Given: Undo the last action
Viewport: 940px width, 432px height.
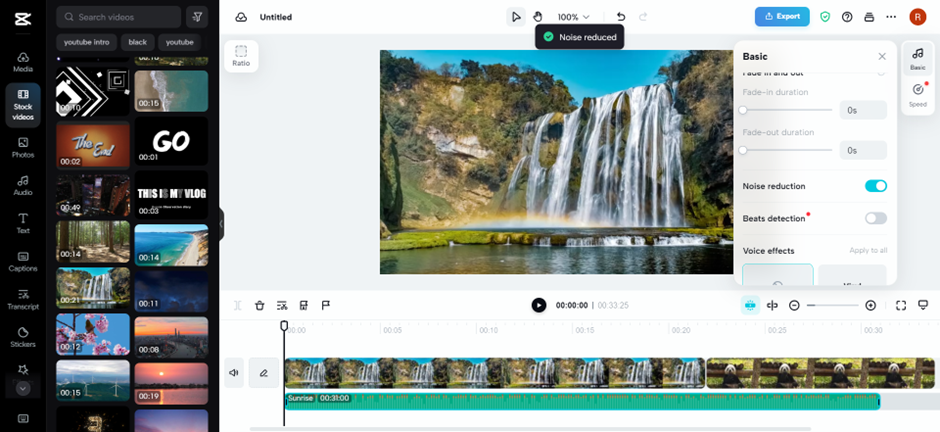Looking at the screenshot, I should [x=621, y=17].
